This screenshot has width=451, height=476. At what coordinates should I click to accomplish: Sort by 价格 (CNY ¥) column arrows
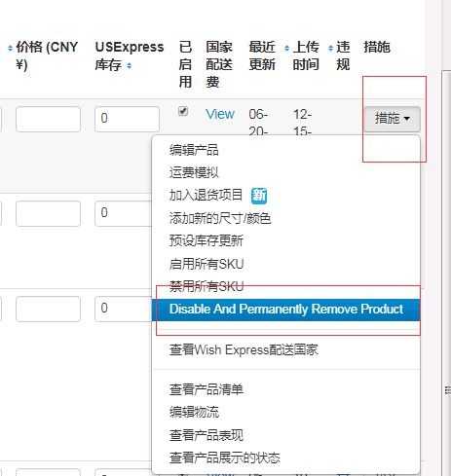[x=10, y=49]
